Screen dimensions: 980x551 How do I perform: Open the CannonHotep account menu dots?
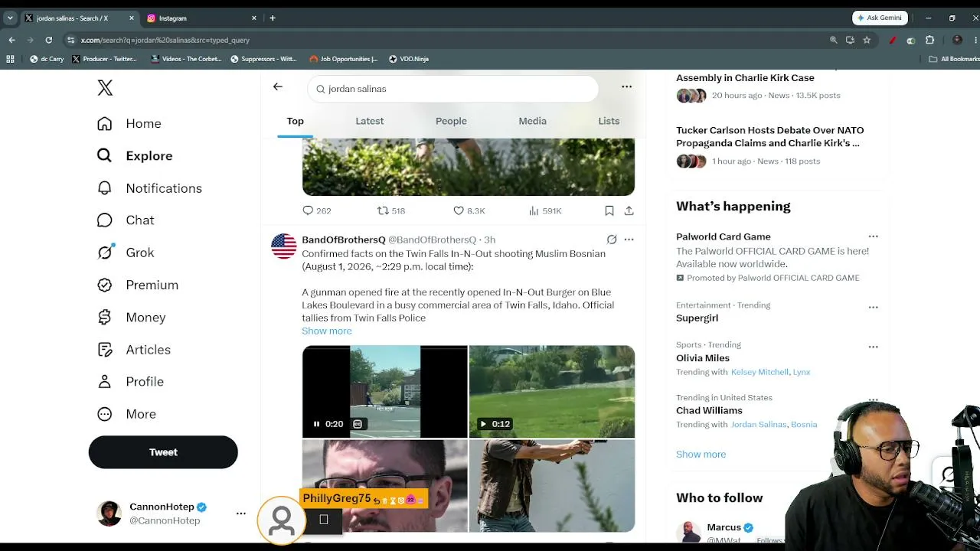click(240, 514)
